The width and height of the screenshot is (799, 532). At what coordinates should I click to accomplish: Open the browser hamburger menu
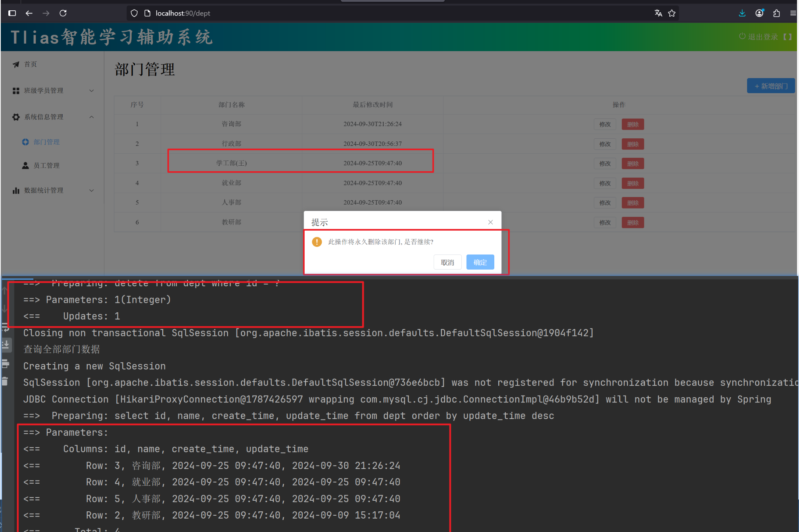pos(793,13)
